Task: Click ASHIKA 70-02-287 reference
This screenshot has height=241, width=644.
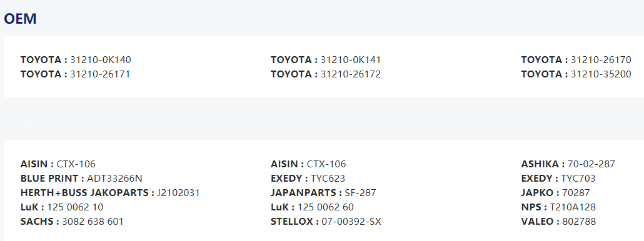Action: [568, 164]
